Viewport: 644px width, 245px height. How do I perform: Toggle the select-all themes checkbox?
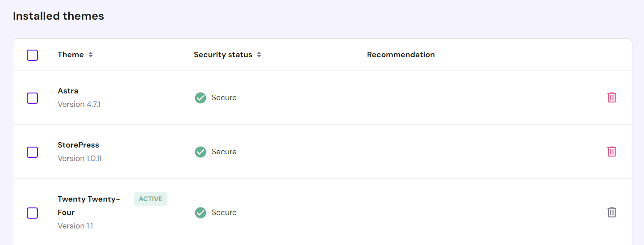click(x=33, y=55)
